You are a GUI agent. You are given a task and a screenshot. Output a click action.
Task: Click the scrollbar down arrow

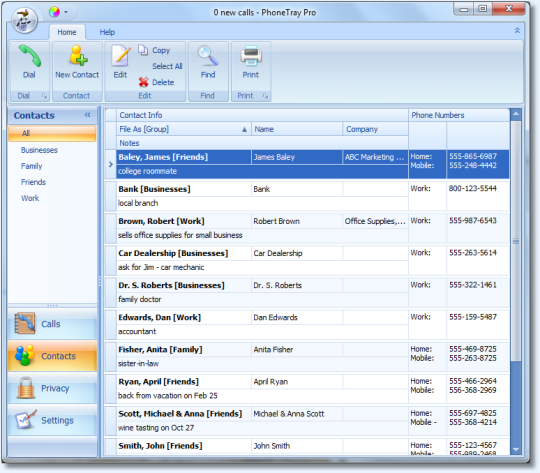tap(516, 449)
